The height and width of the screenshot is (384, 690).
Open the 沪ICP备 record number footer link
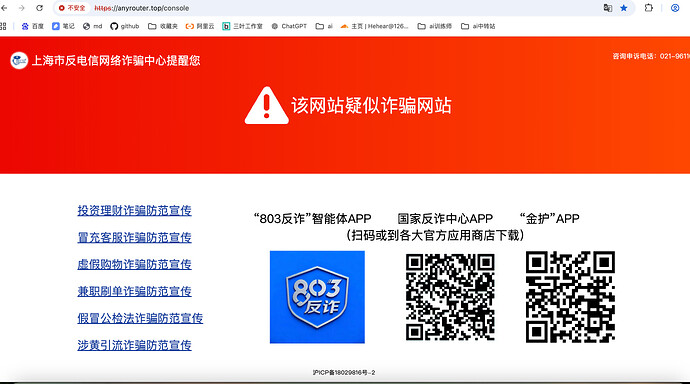click(x=344, y=373)
